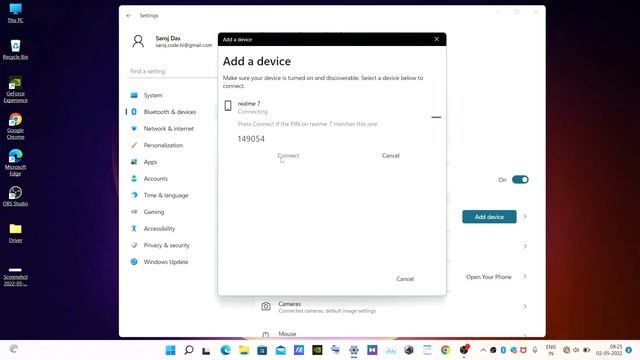Expand the Open Your Phone chevron
This screenshot has width=640, height=360.
pos(525,277)
